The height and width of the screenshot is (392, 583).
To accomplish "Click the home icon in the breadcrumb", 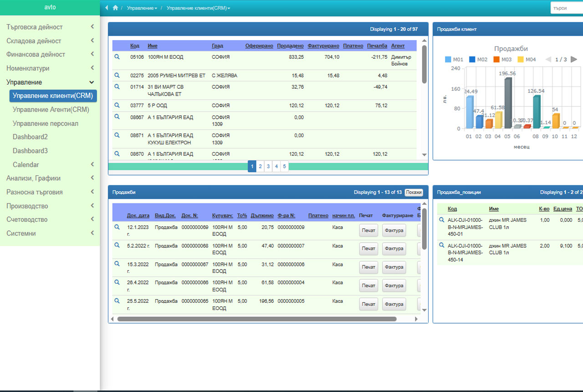I will 115,8.
